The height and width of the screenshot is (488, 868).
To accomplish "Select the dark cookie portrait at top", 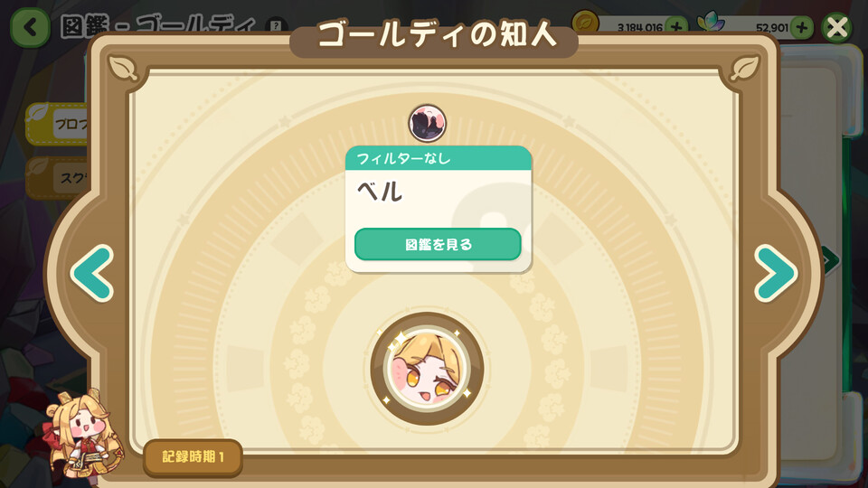I will click(428, 123).
